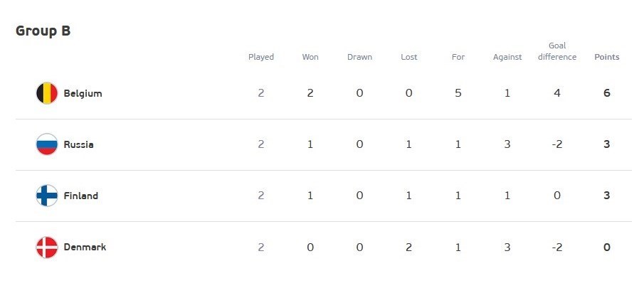The width and height of the screenshot is (644, 298).
Task: Click the Won column header
Action: click(x=310, y=57)
